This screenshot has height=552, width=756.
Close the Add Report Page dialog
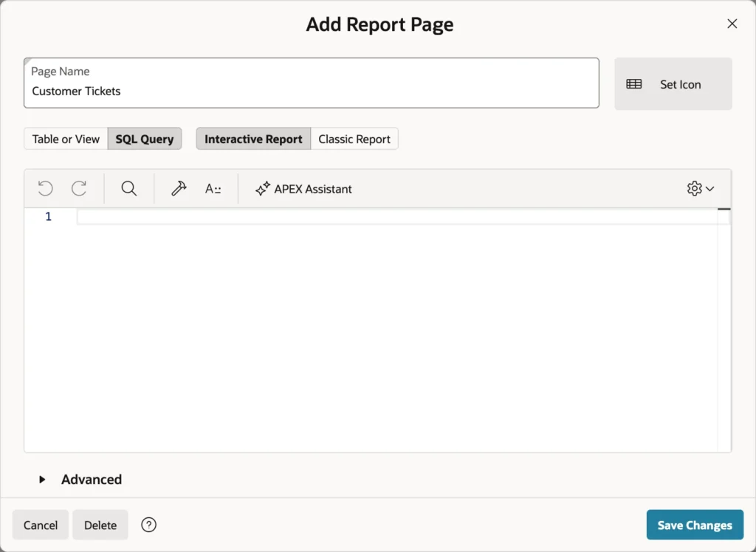tap(732, 24)
